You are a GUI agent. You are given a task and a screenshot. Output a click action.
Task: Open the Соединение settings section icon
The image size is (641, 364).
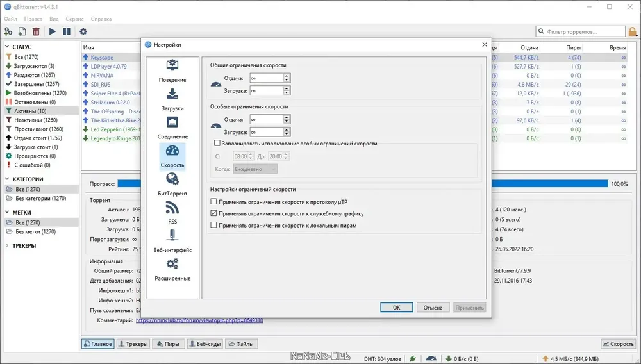(172, 122)
